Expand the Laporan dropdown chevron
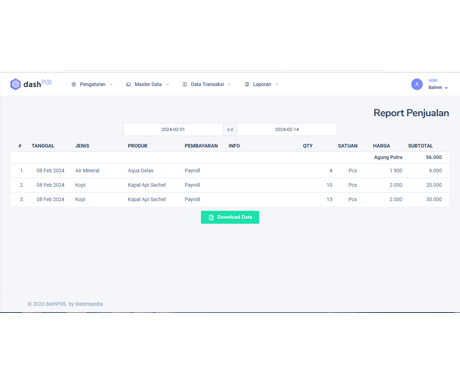The image size is (460, 380). pyautogui.click(x=277, y=84)
